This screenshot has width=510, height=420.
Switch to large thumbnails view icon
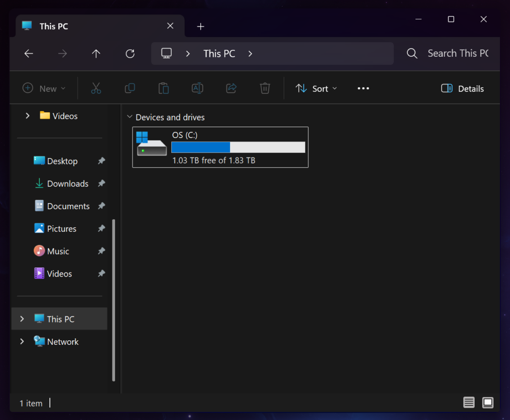click(x=488, y=403)
